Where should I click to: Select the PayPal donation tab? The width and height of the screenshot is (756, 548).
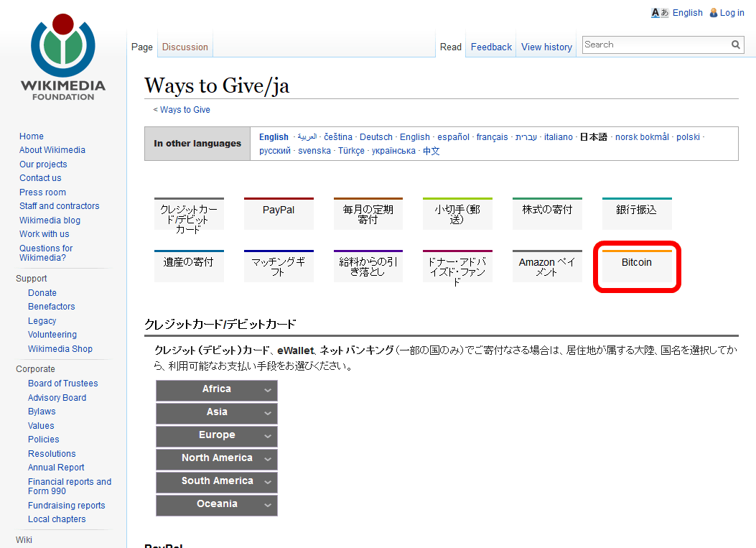[279, 213]
